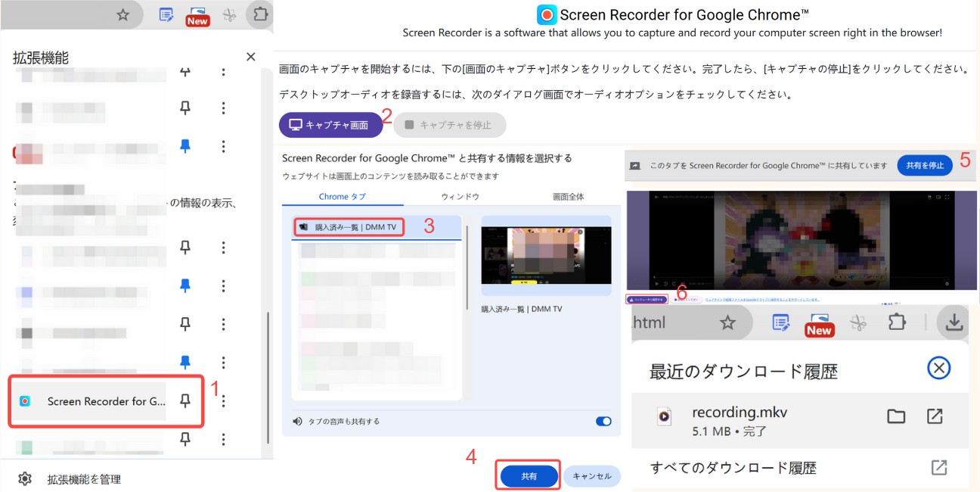Pin the Screen Recorder for G... extension

[185, 400]
